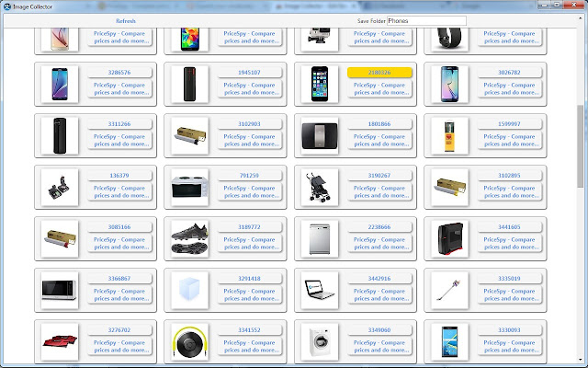
Task: Click the 2238666 ID button
Action: click(x=379, y=227)
